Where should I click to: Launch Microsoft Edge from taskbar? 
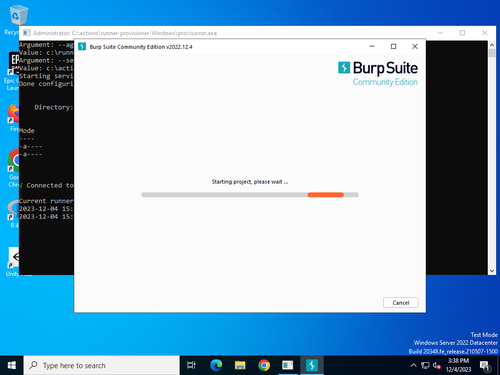[x=216, y=366]
